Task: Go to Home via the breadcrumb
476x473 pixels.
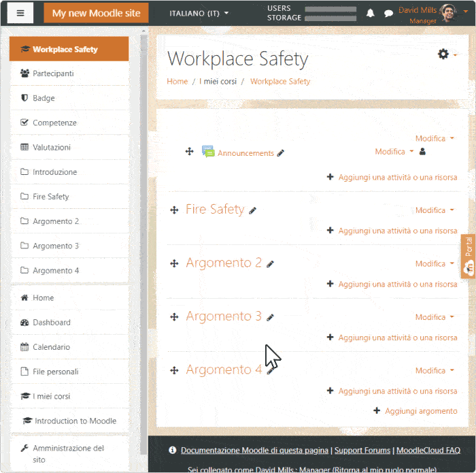Action: (x=177, y=82)
